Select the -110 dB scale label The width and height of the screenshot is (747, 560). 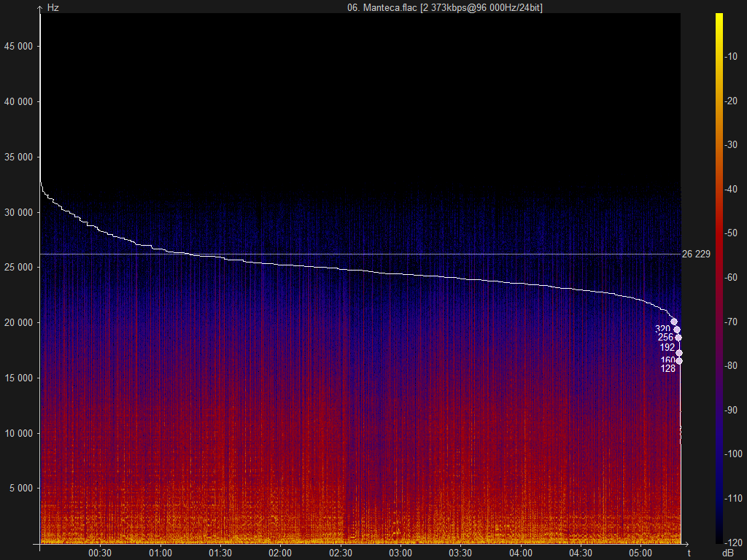pyautogui.click(x=733, y=498)
